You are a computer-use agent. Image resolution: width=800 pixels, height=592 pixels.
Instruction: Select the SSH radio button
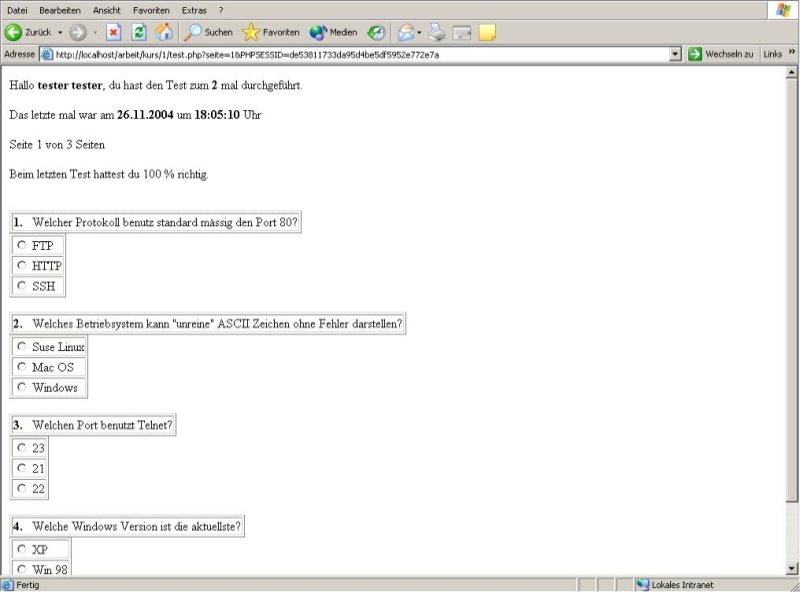[x=21, y=286]
